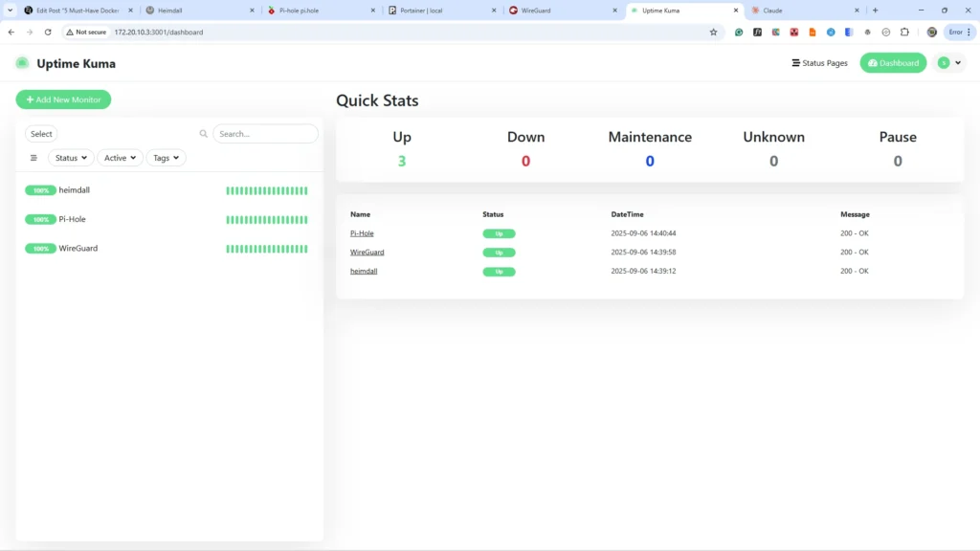The width and height of the screenshot is (980, 551).
Task: Expand the user profile dropdown
Action: coord(949,62)
